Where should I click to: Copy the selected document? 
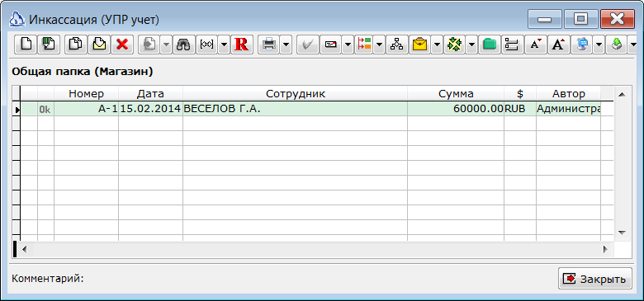[x=76, y=45]
